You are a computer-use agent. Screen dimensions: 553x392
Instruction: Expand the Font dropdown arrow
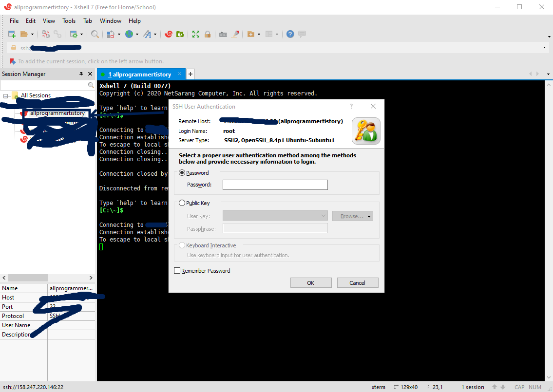coord(155,34)
